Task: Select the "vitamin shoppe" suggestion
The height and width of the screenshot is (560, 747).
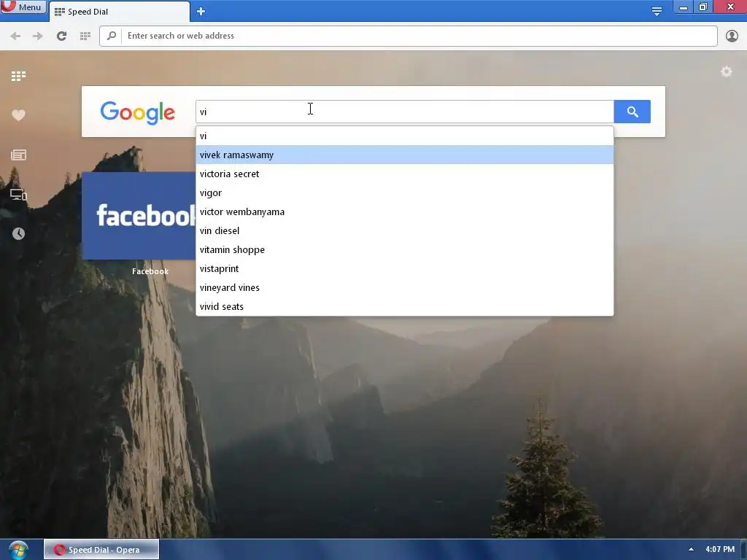Action: point(404,249)
